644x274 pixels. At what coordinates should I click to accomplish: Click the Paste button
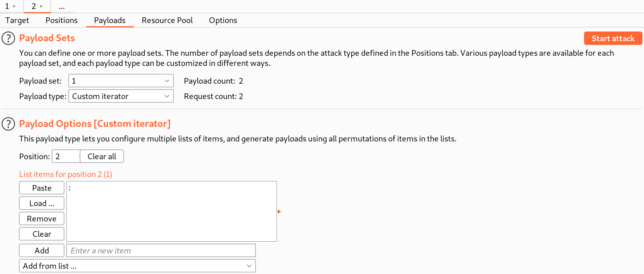42,188
